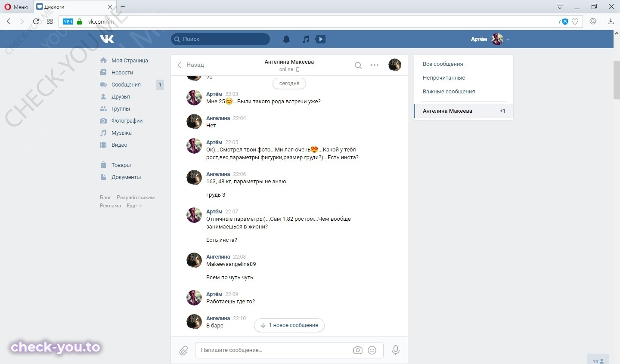Click the VPN badge in the address bar
Screen dimensions: 620x364
coord(68,22)
